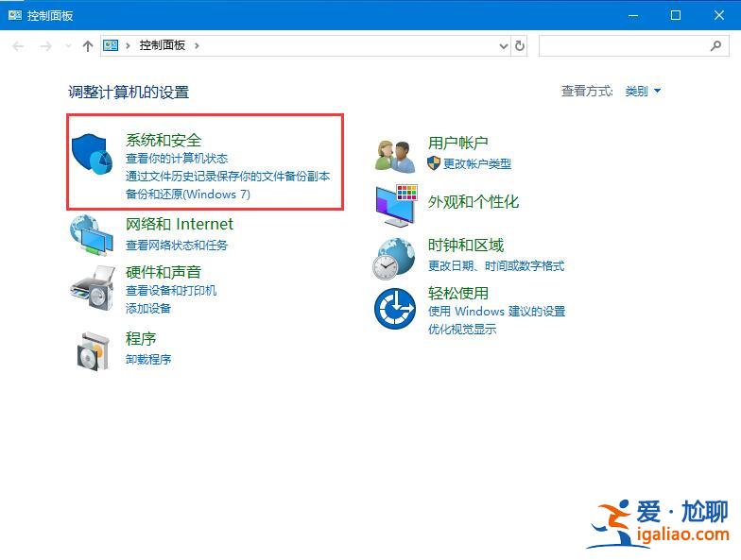Click the 控制面板 breadcrumb in the address bar

pos(163,45)
